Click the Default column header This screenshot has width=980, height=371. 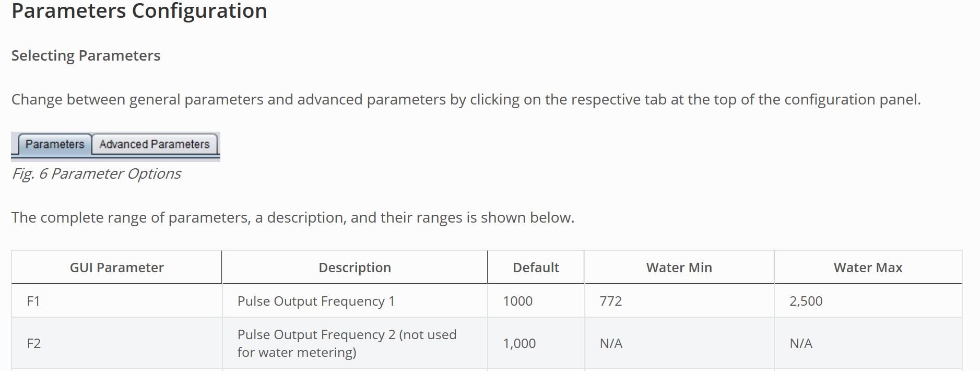point(536,268)
